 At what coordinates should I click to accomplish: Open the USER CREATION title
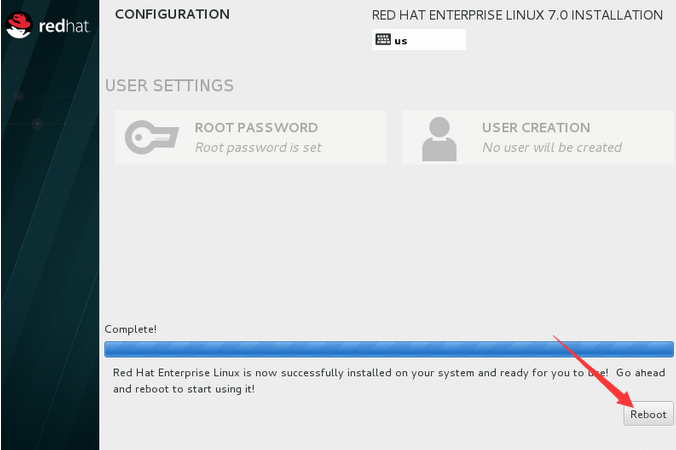(536, 128)
